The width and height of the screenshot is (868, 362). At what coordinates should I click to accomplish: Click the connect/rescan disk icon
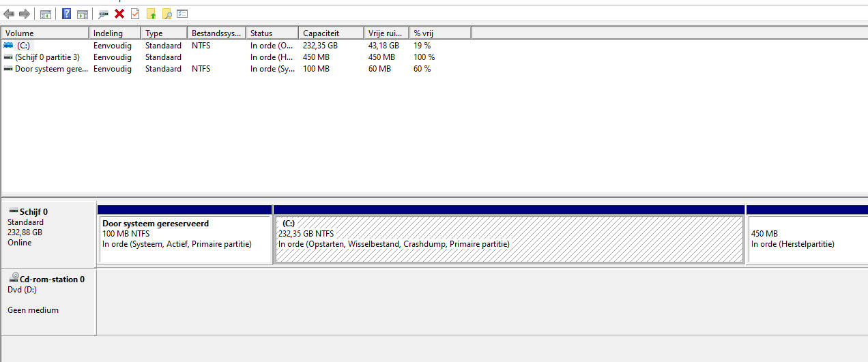[x=104, y=14]
